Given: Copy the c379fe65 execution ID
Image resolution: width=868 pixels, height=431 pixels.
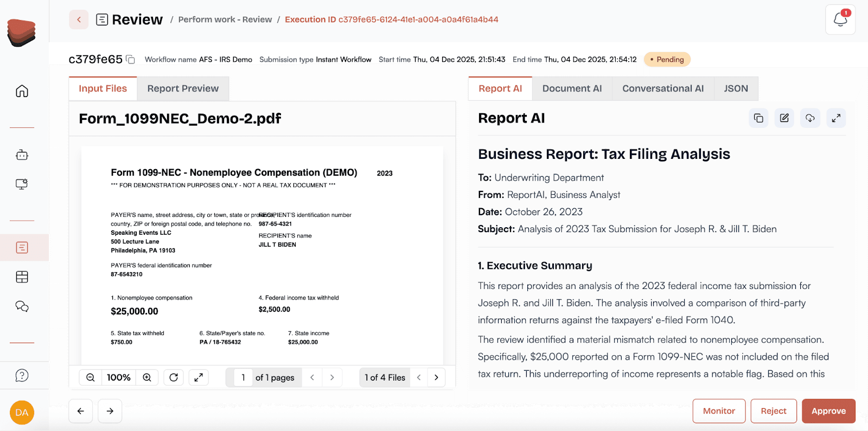Looking at the screenshot, I should click(130, 59).
